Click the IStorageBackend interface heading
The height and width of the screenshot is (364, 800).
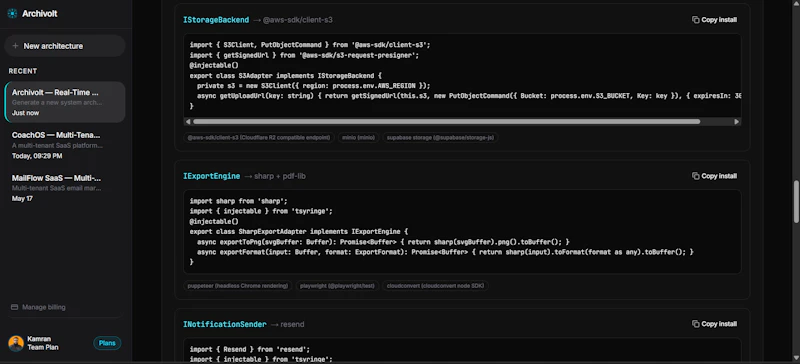[x=216, y=20]
